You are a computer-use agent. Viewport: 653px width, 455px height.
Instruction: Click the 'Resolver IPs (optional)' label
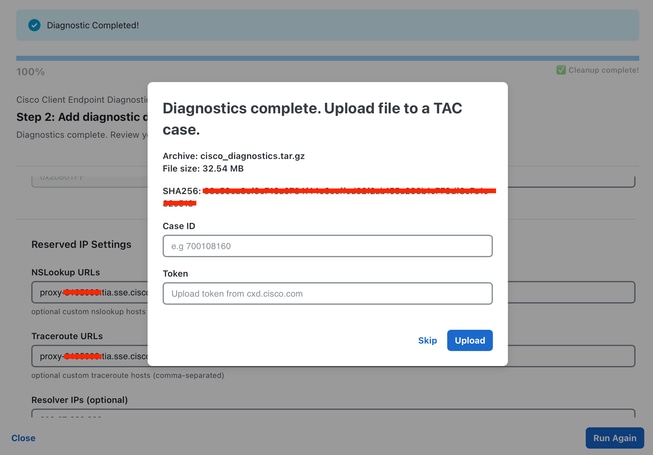point(80,400)
